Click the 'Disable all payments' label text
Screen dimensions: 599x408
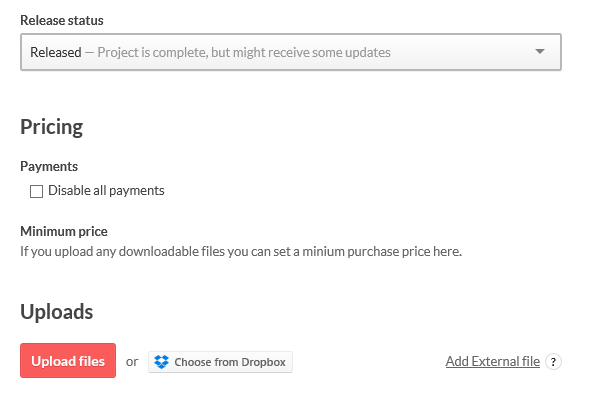[106, 191]
